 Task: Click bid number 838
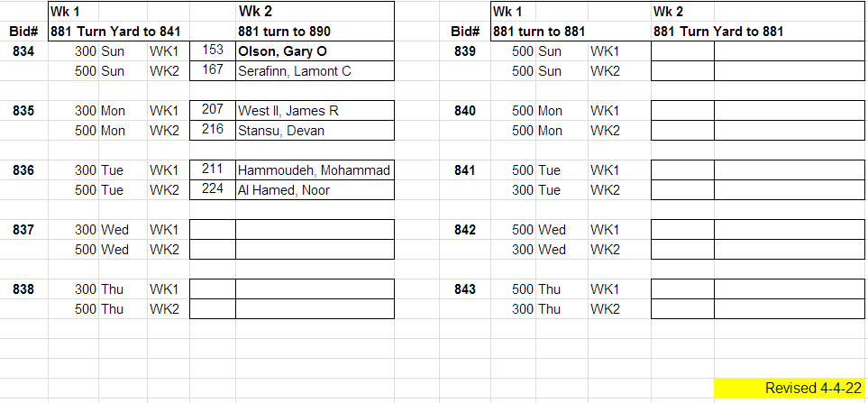pos(24,289)
